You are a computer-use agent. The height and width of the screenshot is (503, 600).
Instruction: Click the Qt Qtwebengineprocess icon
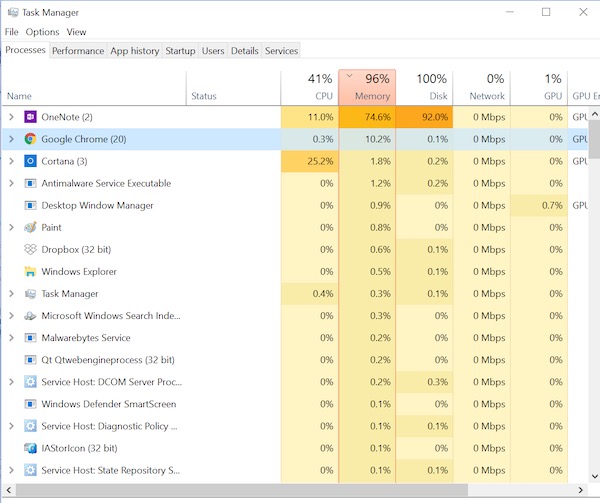(x=30, y=360)
